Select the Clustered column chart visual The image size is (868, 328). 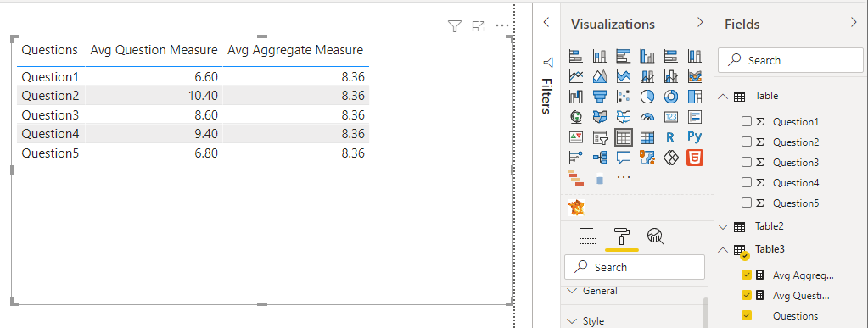click(647, 56)
